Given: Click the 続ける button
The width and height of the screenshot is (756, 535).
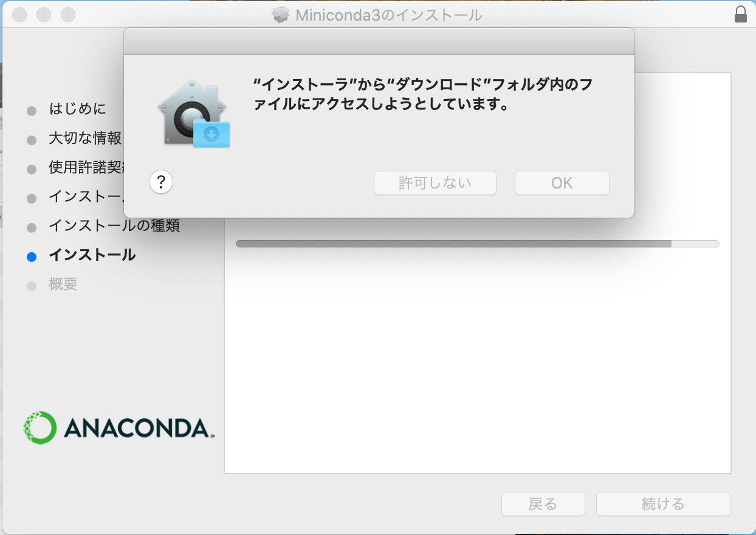Looking at the screenshot, I should click(x=663, y=504).
